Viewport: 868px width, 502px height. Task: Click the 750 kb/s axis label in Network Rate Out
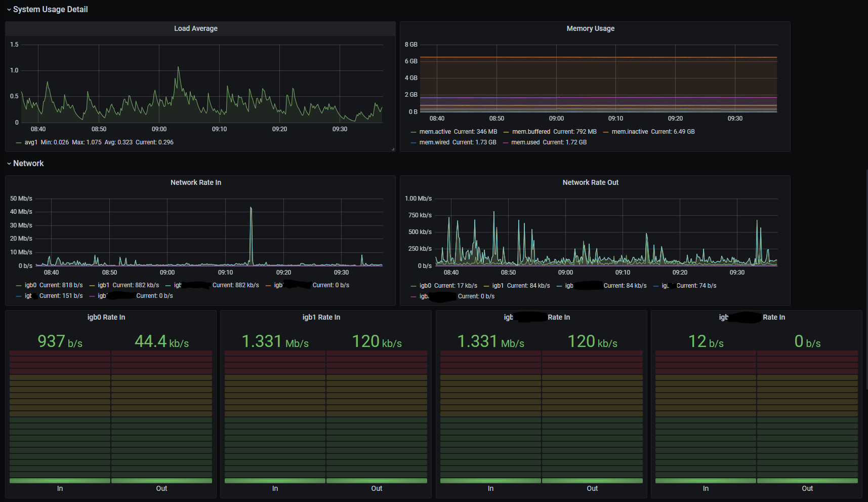click(x=420, y=215)
